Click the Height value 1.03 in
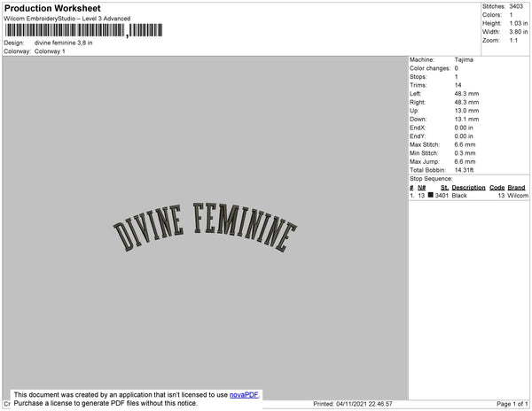The height and width of the screenshot is (411, 532). 519,23
